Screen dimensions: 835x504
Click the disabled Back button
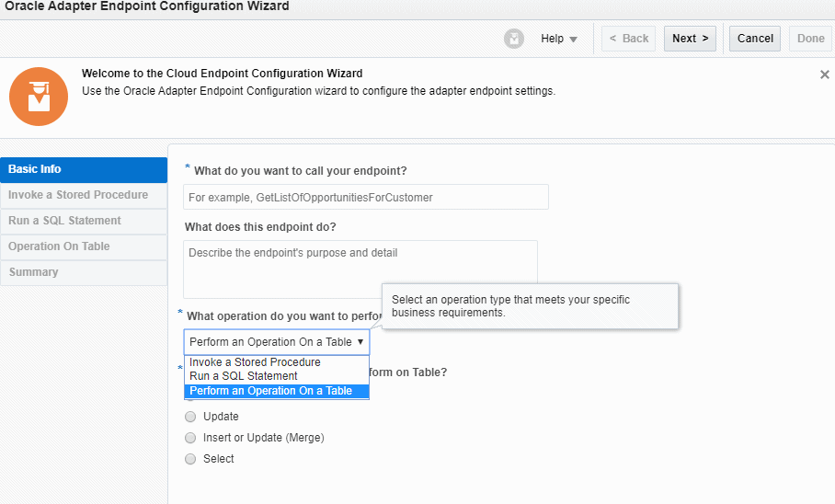pos(629,39)
